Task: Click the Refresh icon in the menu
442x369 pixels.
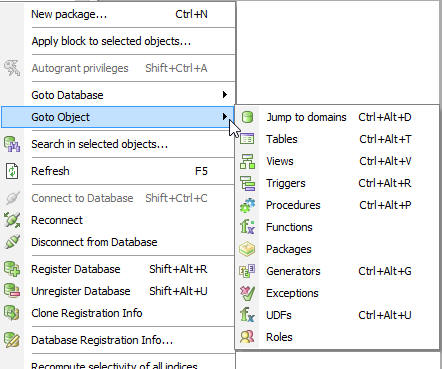Action: click(x=12, y=171)
